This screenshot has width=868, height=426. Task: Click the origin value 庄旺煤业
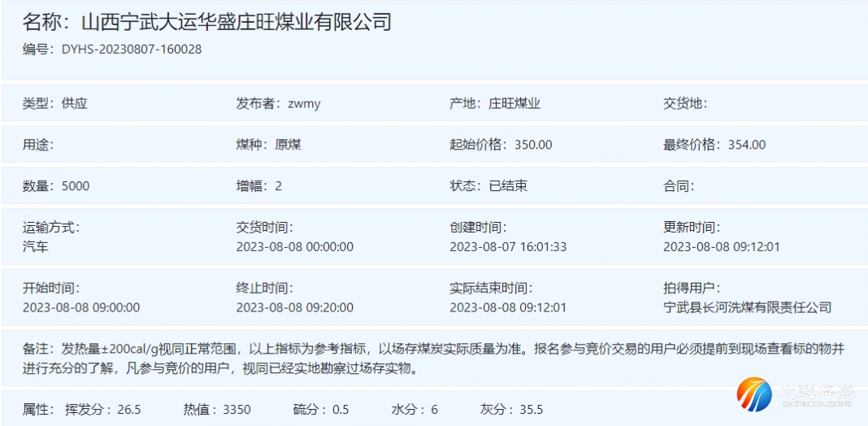514,103
